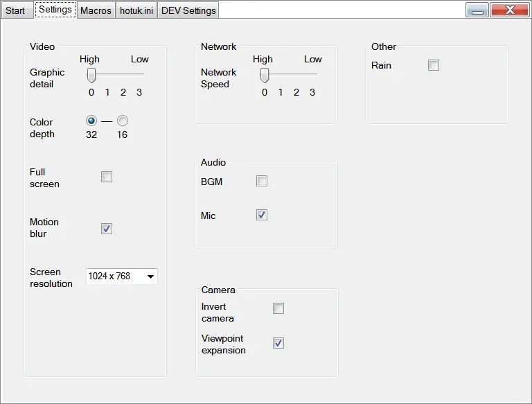Close the settings window
Viewport: 532px width, 404px height.
[x=509, y=10]
